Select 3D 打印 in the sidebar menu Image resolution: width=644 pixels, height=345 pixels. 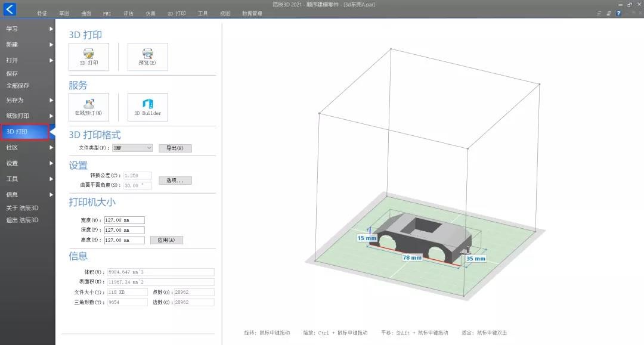point(24,132)
